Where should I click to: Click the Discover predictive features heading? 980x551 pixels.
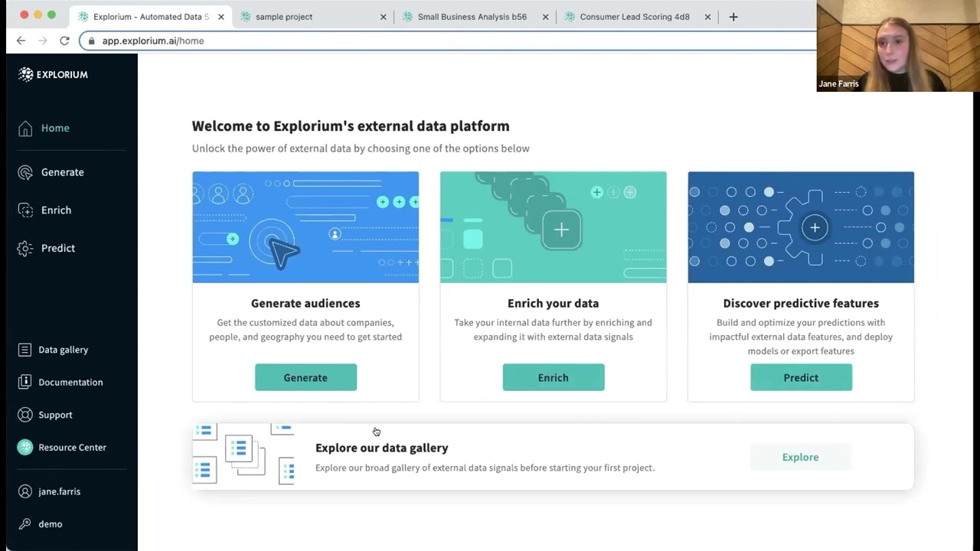801,303
